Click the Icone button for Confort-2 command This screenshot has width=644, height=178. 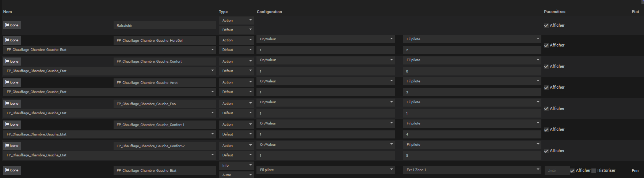click(12, 146)
